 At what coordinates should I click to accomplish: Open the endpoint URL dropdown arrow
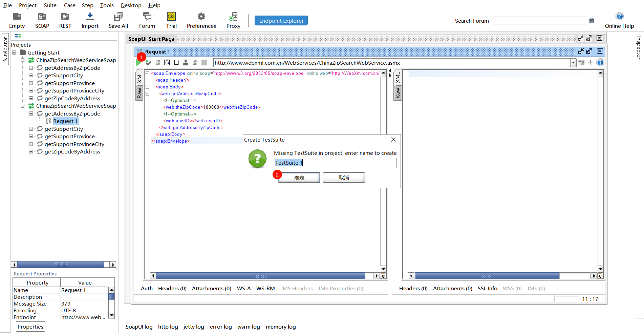pyautogui.click(x=573, y=63)
